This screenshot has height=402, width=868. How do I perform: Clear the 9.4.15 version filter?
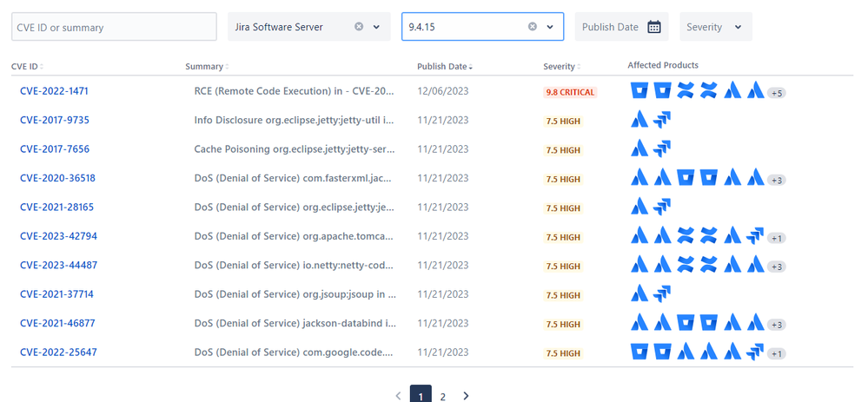coord(533,27)
